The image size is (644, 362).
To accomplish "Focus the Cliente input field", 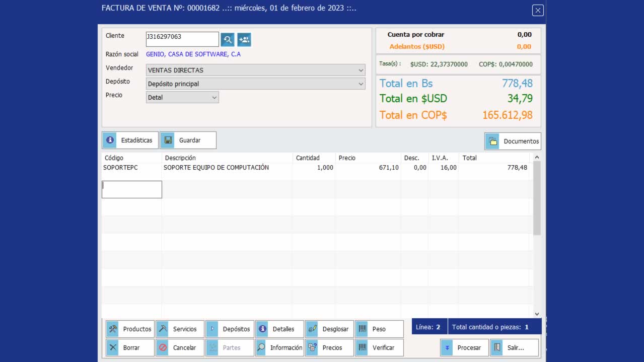I will tap(182, 39).
